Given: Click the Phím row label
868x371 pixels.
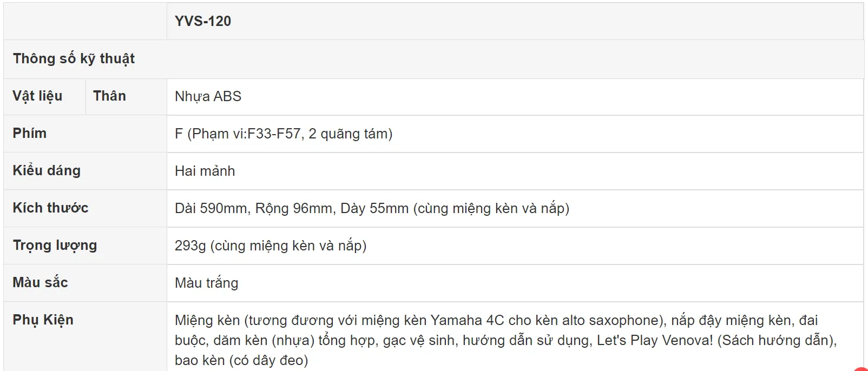Looking at the screenshot, I should [x=30, y=133].
